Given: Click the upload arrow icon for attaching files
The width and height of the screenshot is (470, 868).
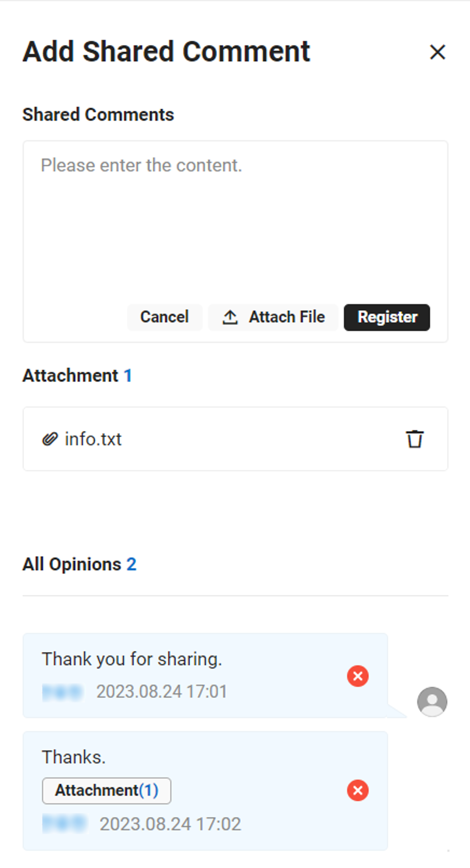Looking at the screenshot, I should point(230,317).
